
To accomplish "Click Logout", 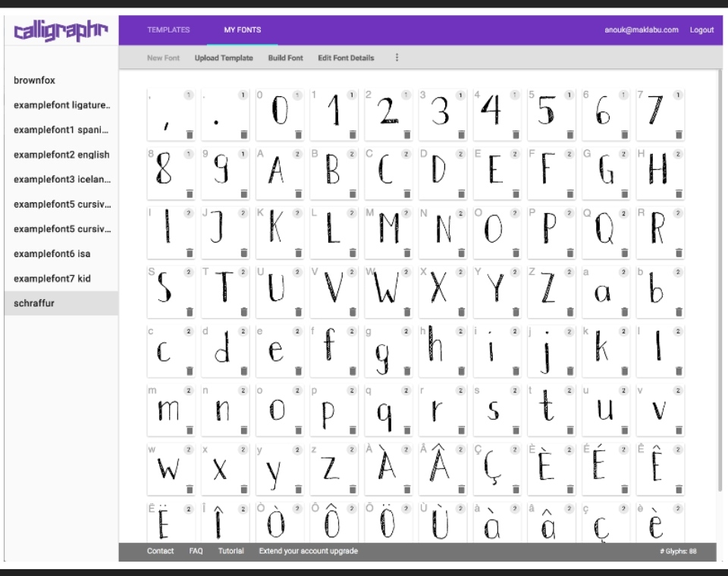I will click(x=702, y=30).
